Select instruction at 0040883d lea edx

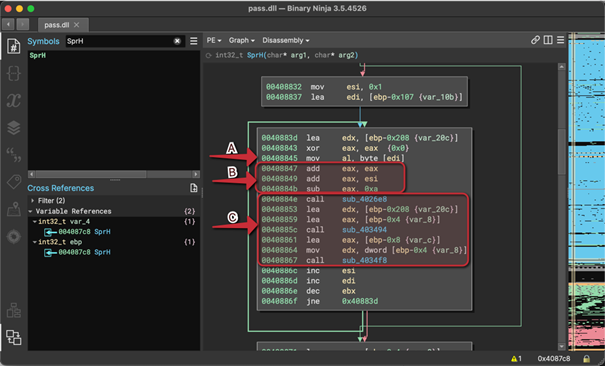[x=360, y=138]
